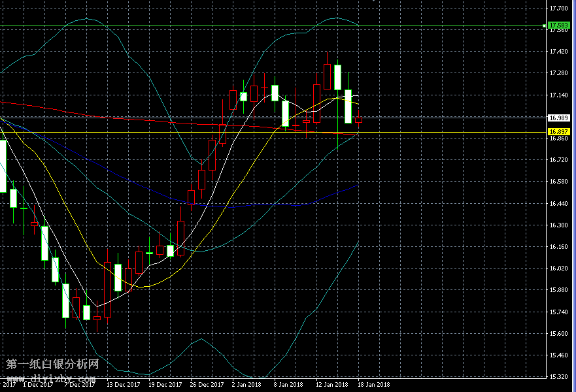Viewport: 576px width, 392px height.
Task: Click the 8 Jan 2018 date label
Action: point(288,385)
